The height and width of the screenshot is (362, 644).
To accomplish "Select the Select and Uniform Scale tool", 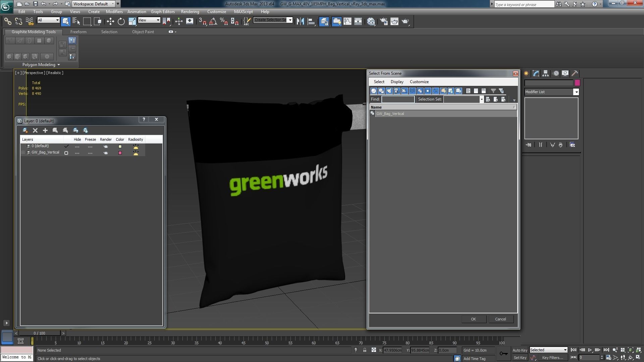I will 132,21.
